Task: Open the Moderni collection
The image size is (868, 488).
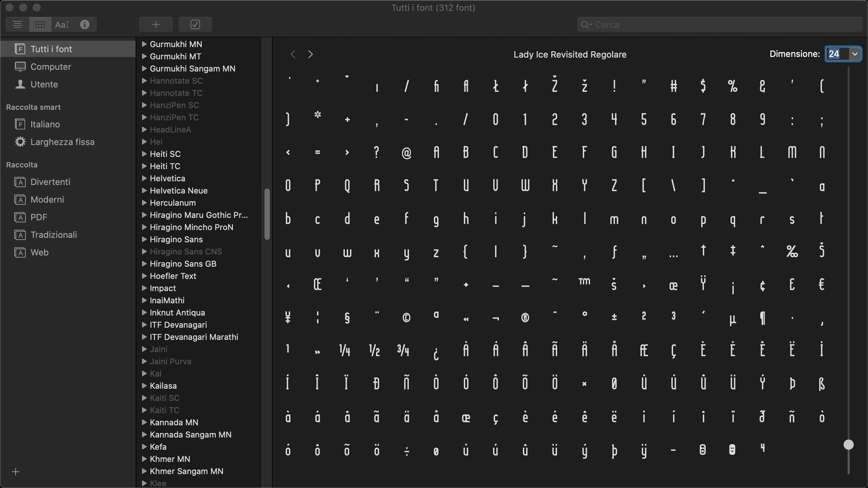Action: point(47,200)
